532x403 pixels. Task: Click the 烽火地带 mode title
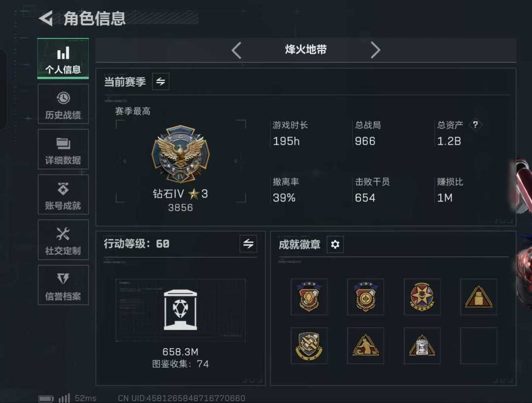[x=306, y=50]
